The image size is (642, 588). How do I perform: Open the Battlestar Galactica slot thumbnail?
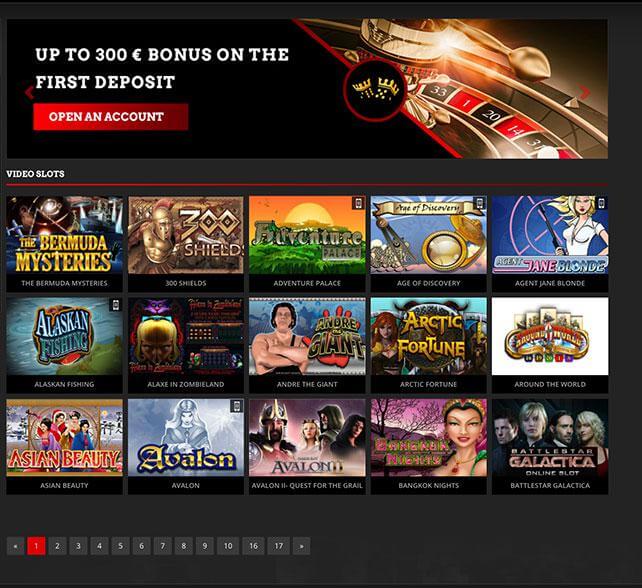(x=550, y=437)
